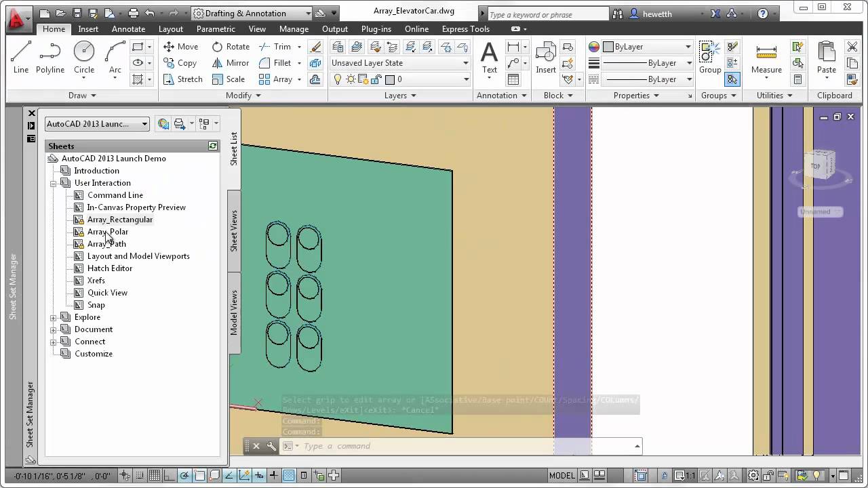Click the Stretch tool
The image size is (868, 488).
tap(183, 79)
